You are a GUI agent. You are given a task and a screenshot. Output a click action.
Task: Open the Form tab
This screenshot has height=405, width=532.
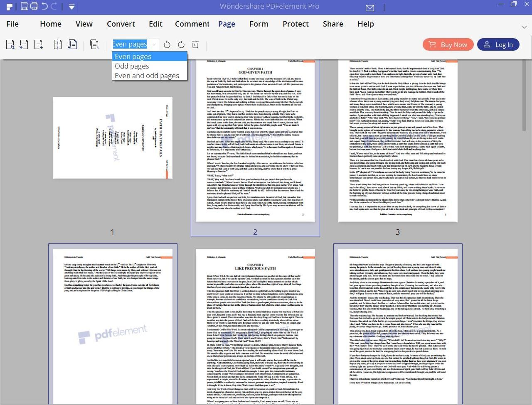pyautogui.click(x=259, y=24)
